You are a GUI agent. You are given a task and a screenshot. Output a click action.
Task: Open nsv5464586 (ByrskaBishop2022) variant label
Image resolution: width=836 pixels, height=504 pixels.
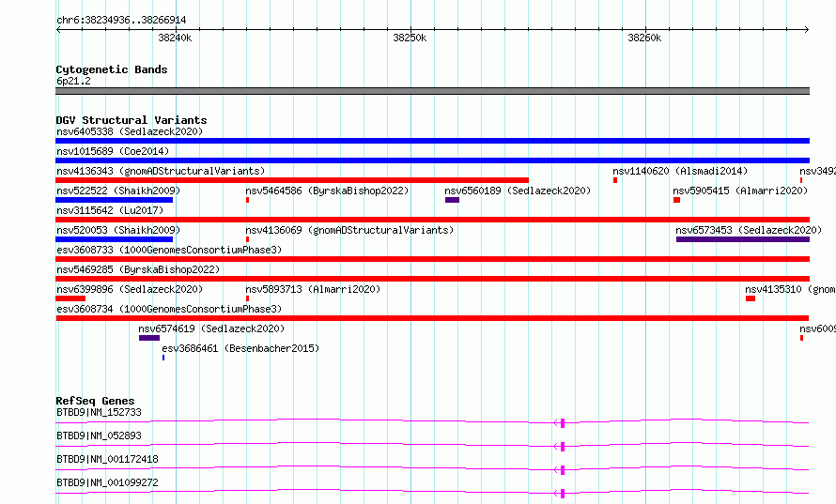click(x=327, y=191)
